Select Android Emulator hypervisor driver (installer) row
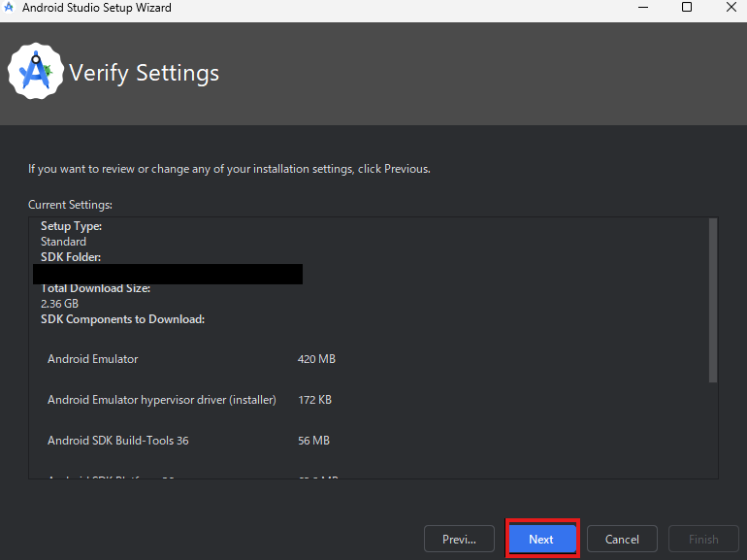This screenshot has width=747, height=560. point(190,400)
